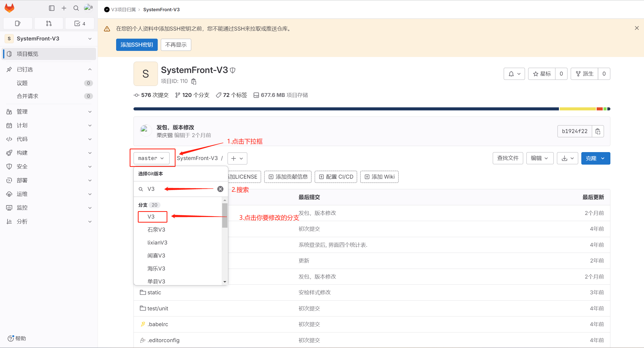Viewport: 644px width, 348px height.
Task: Expand the 管理 menu
Action: point(48,112)
